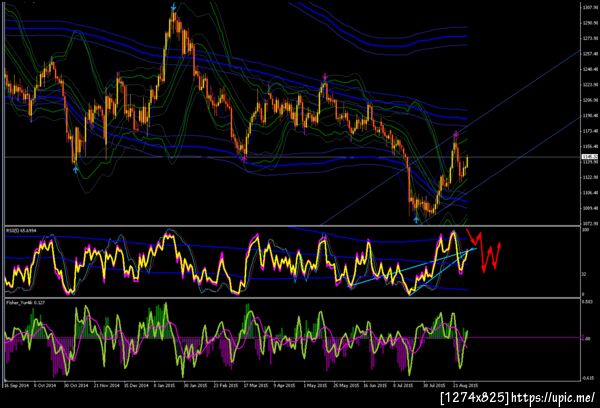Image resolution: width=600 pixels, height=408 pixels.
Task: Click the 30 Jan 2015 date label
Action: pyautogui.click(x=196, y=385)
